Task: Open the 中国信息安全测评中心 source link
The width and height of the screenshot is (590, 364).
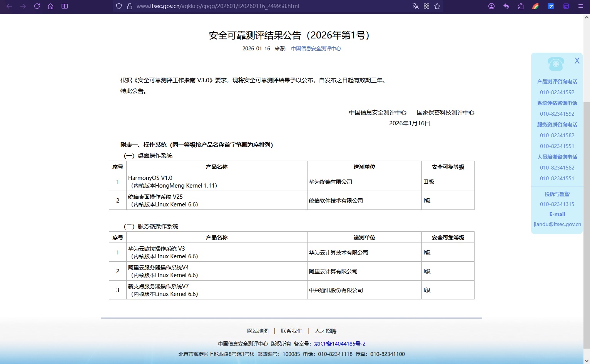Action: click(x=316, y=48)
